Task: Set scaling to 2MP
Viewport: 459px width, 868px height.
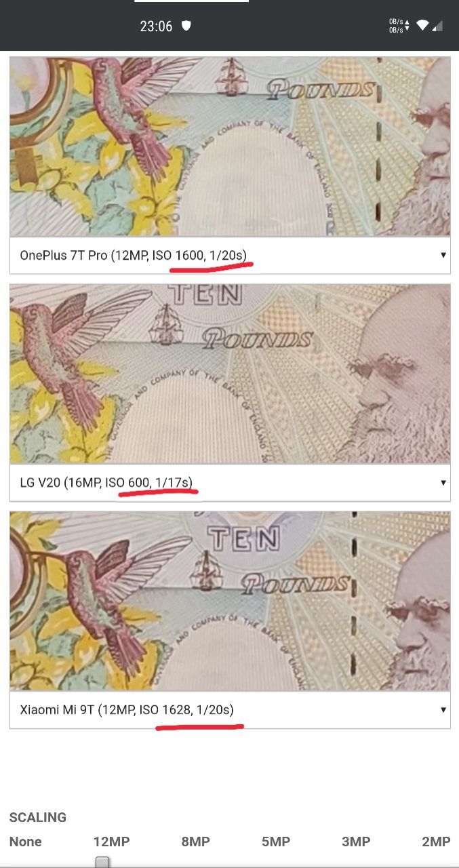Action: tap(436, 842)
